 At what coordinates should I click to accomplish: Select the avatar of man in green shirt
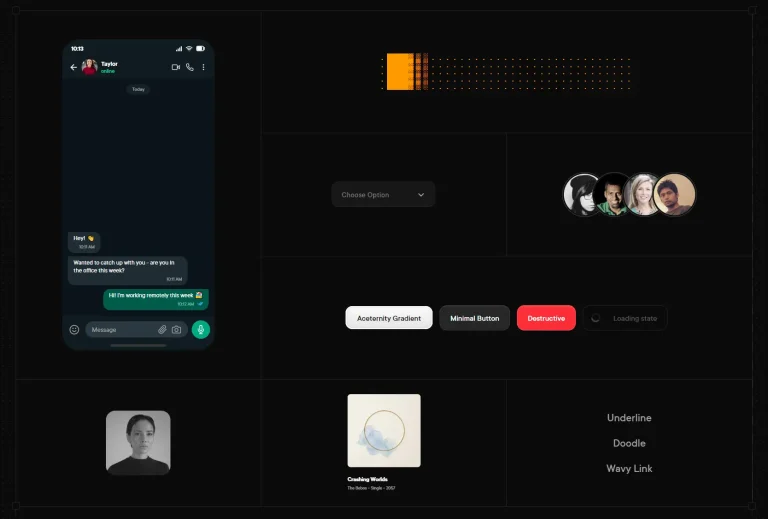point(610,194)
